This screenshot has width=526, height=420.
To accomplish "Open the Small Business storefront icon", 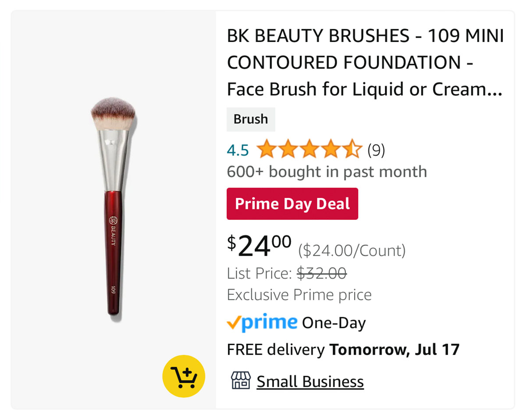I will pyautogui.click(x=241, y=381).
